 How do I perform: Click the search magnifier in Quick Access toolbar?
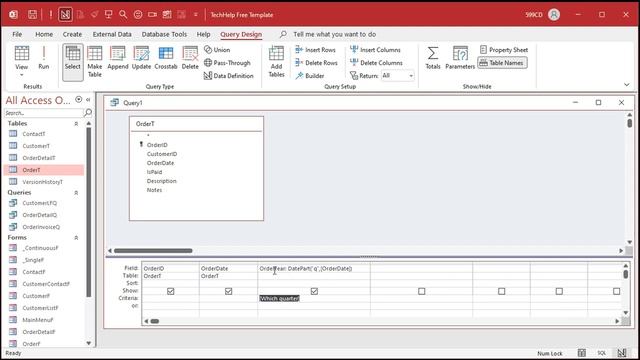point(123,15)
